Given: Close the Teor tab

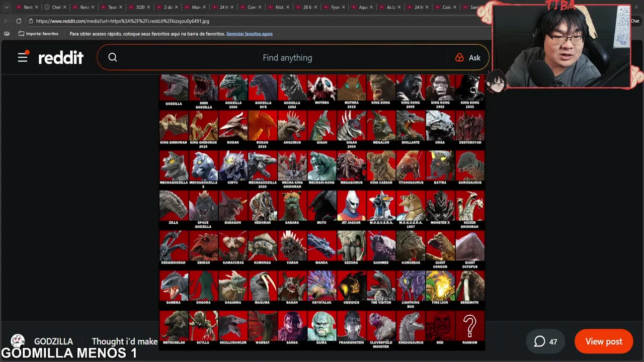Looking at the screenshot, I should coord(120,7).
